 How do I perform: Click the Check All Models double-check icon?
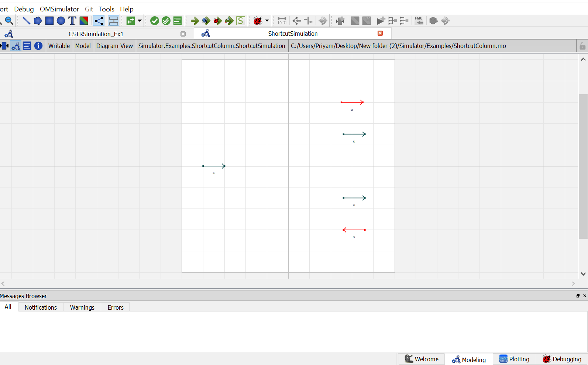coord(166,21)
